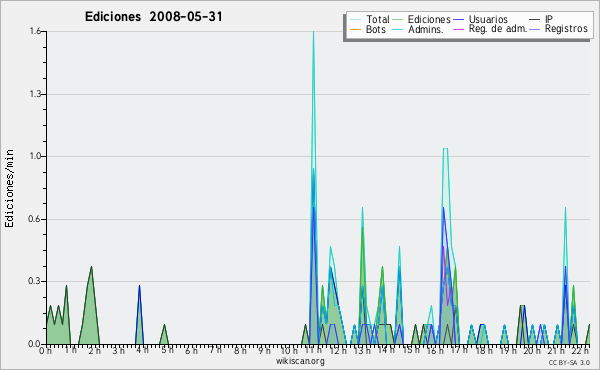Click the 'Ediciones/min' y-axis label
Image resolution: width=600 pixels, height=370 pixels.
pyautogui.click(x=9, y=188)
